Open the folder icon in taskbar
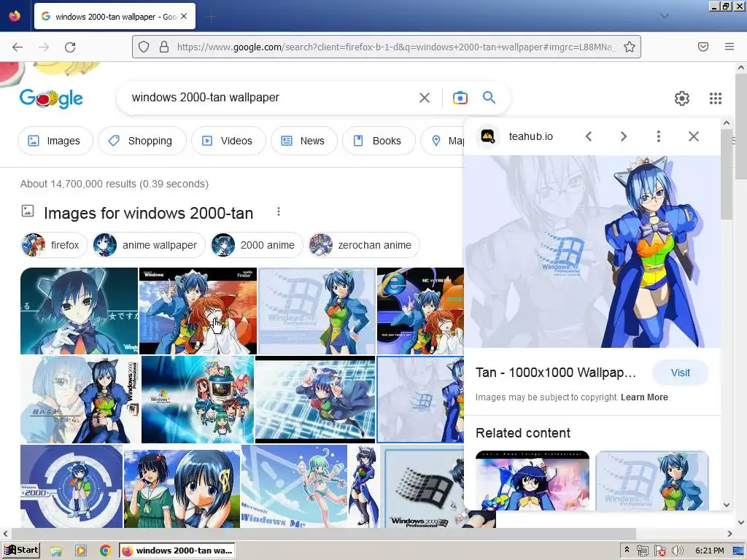The width and height of the screenshot is (747, 560). point(56,551)
